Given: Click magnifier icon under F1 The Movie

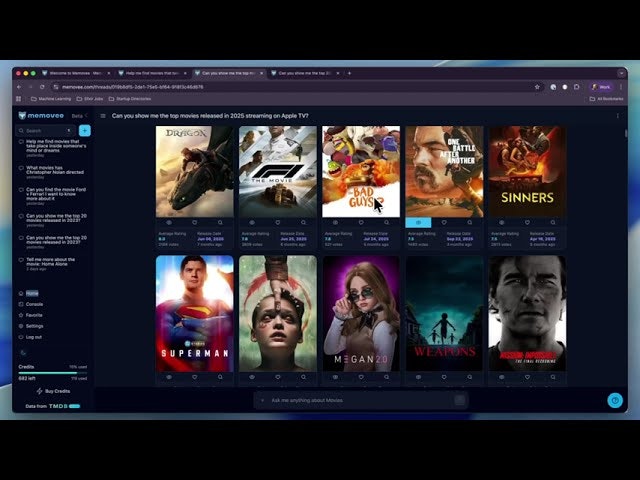Looking at the screenshot, I should coord(304,222).
